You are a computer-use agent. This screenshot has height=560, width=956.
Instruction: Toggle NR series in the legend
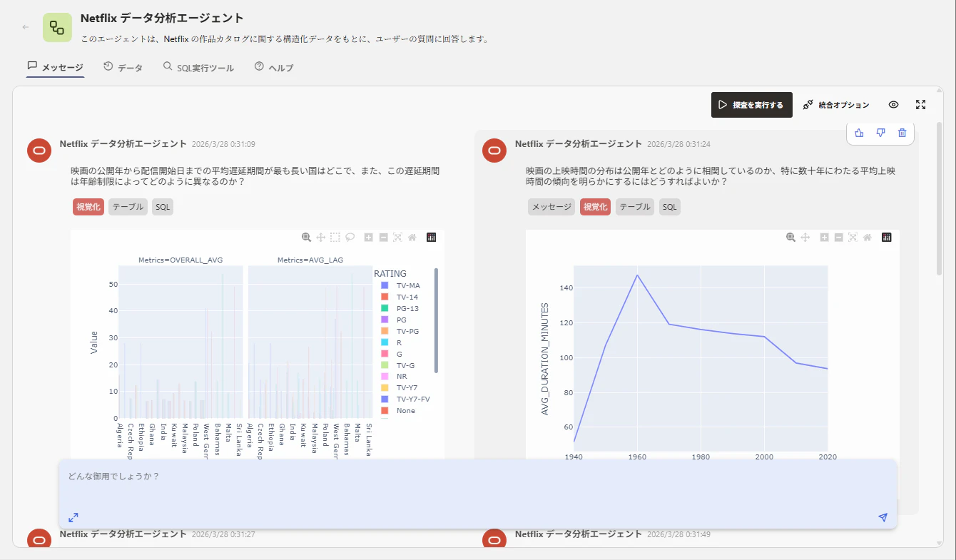[x=395, y=376]
